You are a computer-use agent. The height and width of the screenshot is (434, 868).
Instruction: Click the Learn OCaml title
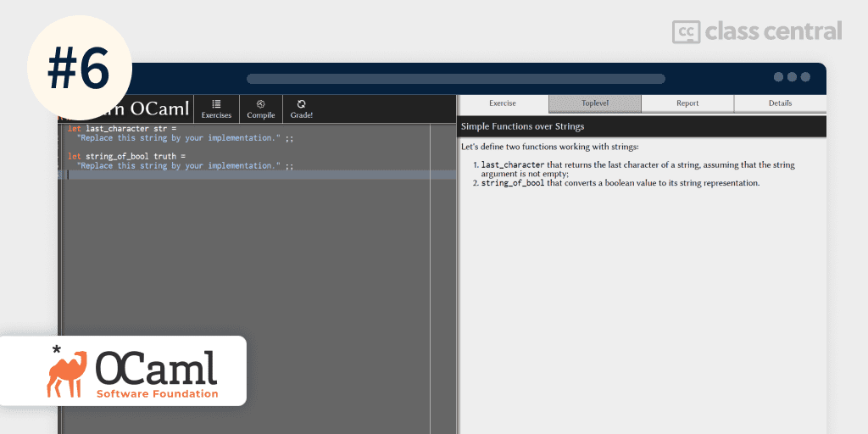pyautogui.click(x=148, y=108)
